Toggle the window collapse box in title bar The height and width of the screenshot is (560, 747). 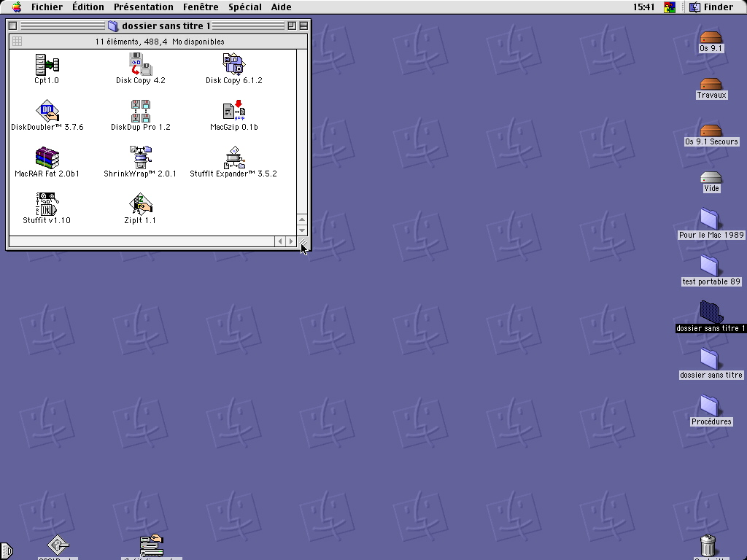click(303, 26)
